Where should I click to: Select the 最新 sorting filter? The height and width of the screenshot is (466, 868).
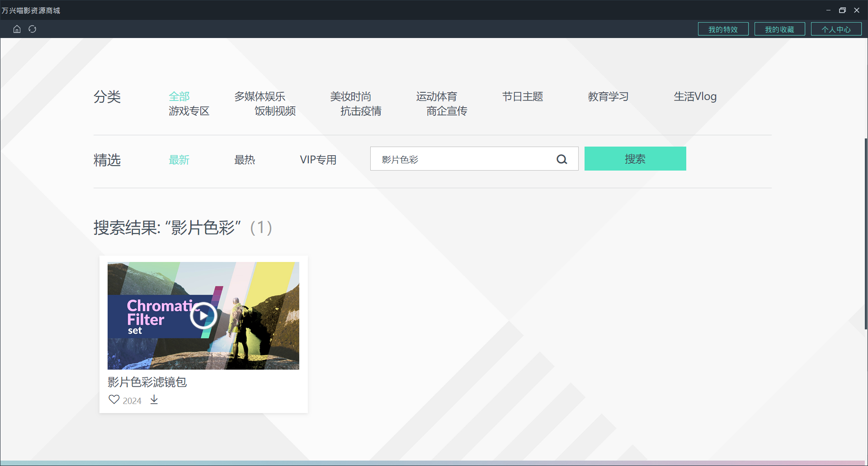[179, 159]
